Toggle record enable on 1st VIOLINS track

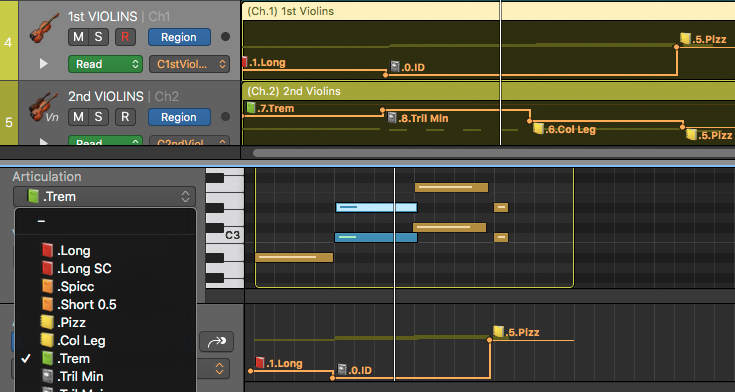pyautogui.click(x=125, y=37)
